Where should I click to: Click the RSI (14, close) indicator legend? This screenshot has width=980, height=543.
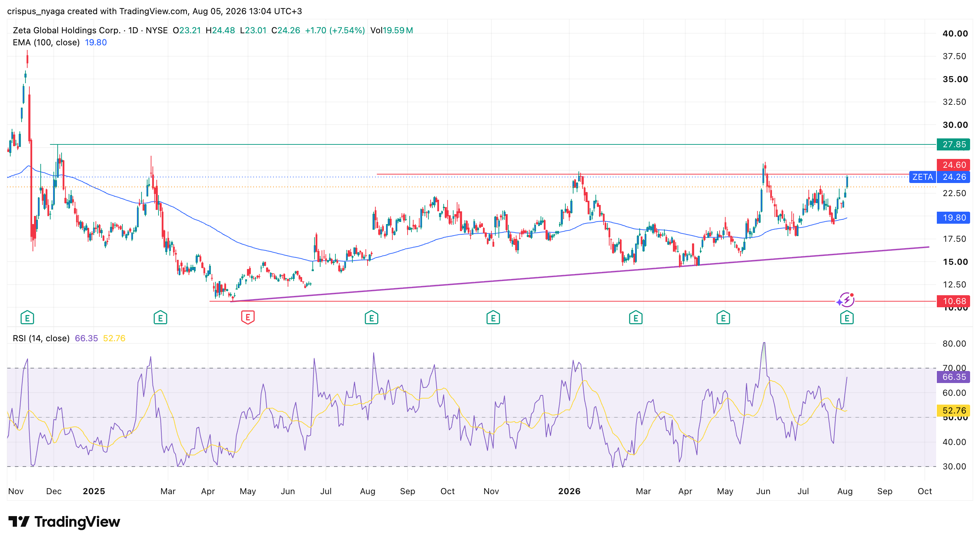click(x=41, y=338)
